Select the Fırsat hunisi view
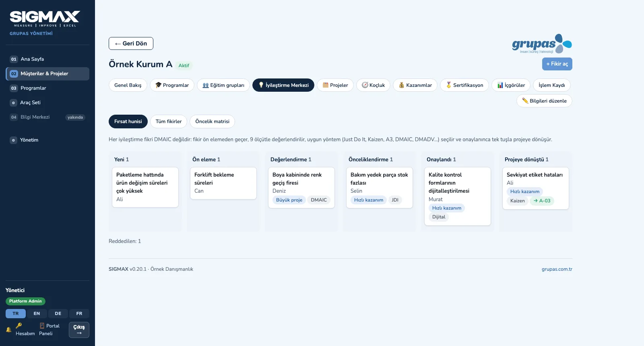644x346 pixels. click(x=128, y=122)
